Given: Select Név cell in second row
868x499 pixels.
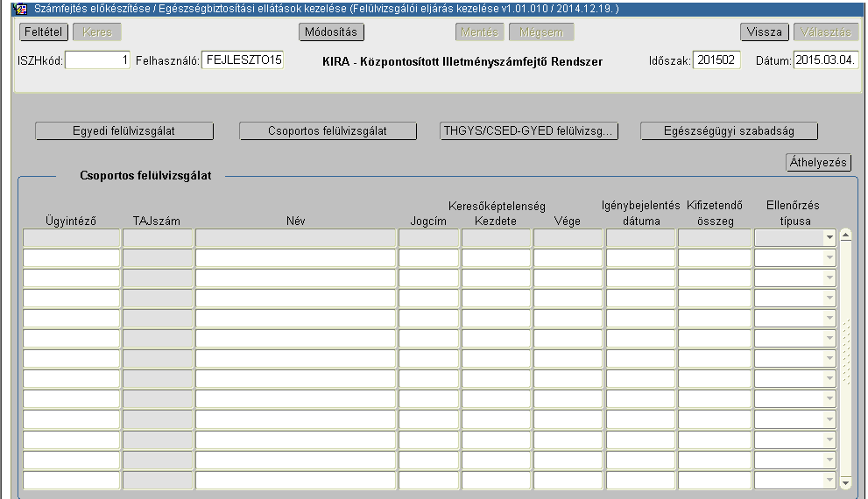Looking at the screenshot, I should click(295, 257).
